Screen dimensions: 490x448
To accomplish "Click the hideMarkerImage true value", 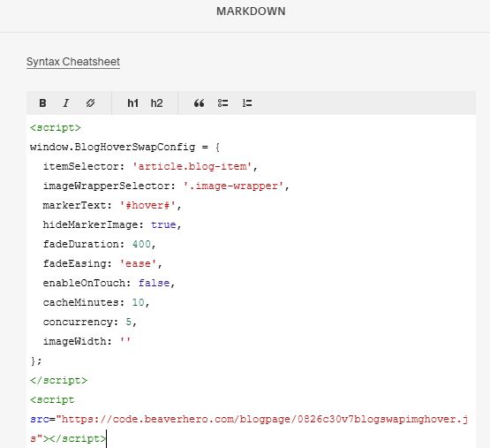I will pos(163,224).
